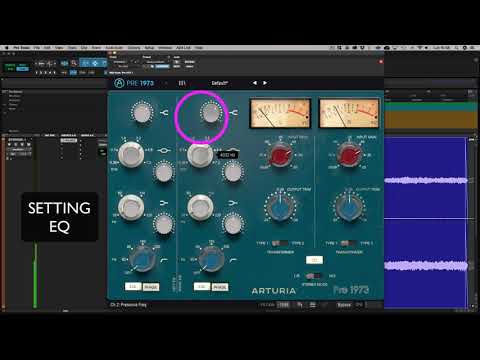The height and width of the screenshot is (360, 480).
Task: Open the Pro Tools menu
Action: (x=22, y=48)
